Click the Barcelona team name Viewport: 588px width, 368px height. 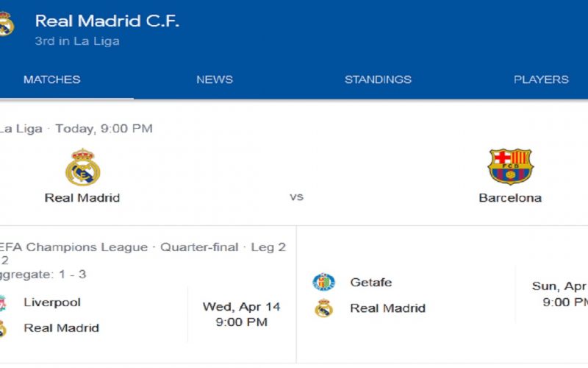pyautogui.click(x=510, y=198)
